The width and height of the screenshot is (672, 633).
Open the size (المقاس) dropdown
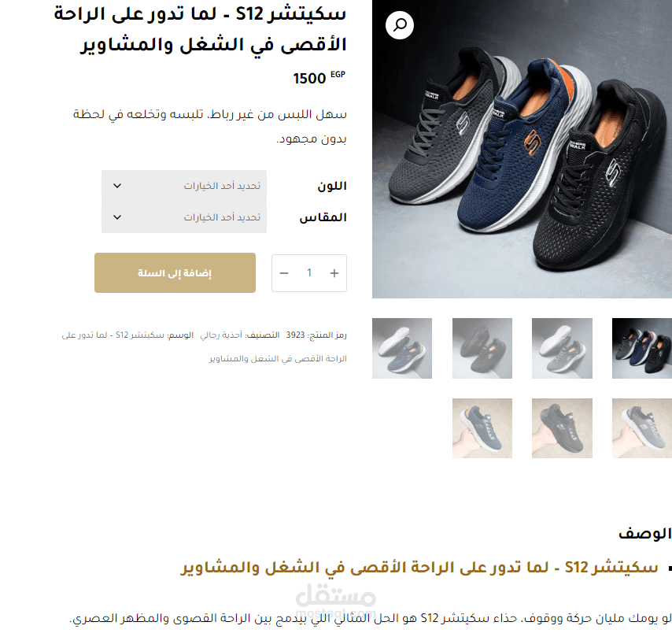point(184,217)
